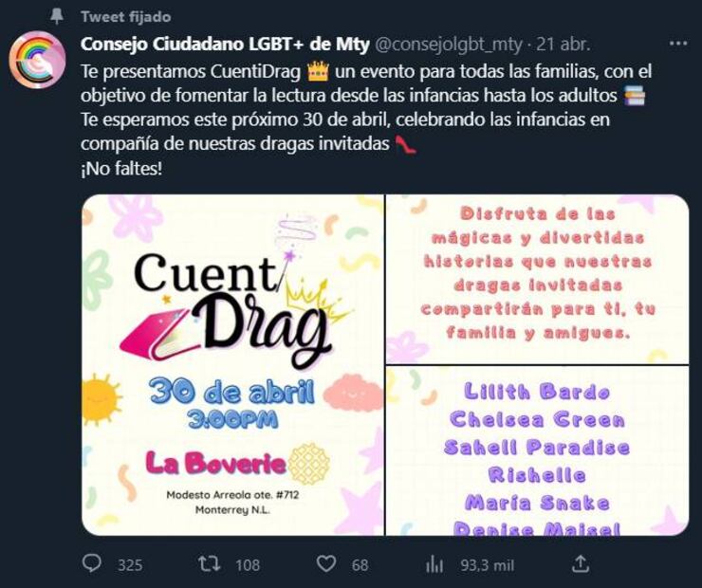Open the three-dot more options menu

pyautogui.click(x=678, y=44)
